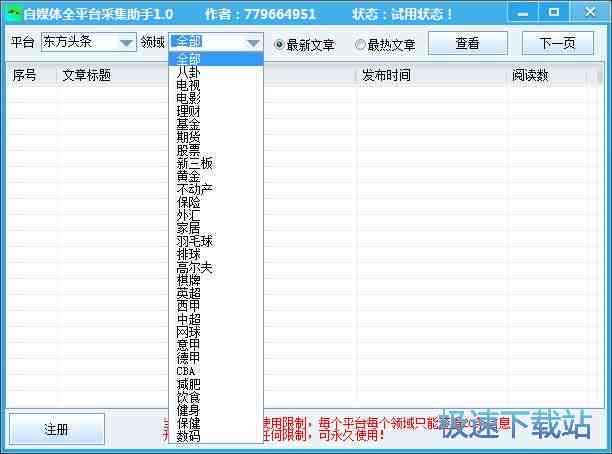Open the 平台 platform dropdown arrow
This screenshot has height=454, width=612.
pos(126,43)
